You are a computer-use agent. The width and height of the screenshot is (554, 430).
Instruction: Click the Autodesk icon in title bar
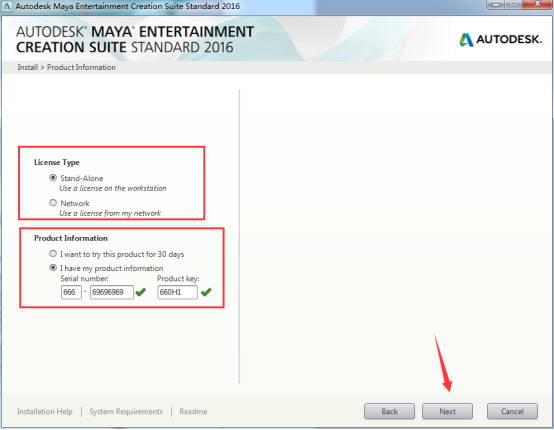[7, 6]
